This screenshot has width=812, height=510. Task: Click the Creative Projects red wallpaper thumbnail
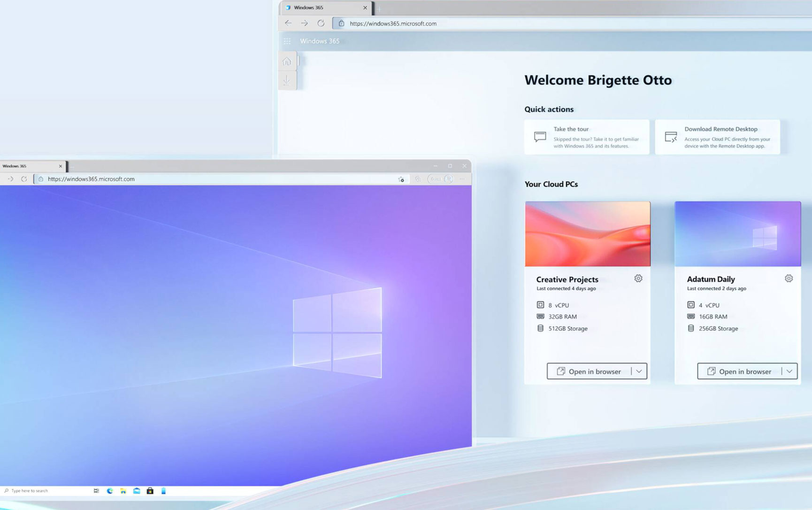point(588,234)
